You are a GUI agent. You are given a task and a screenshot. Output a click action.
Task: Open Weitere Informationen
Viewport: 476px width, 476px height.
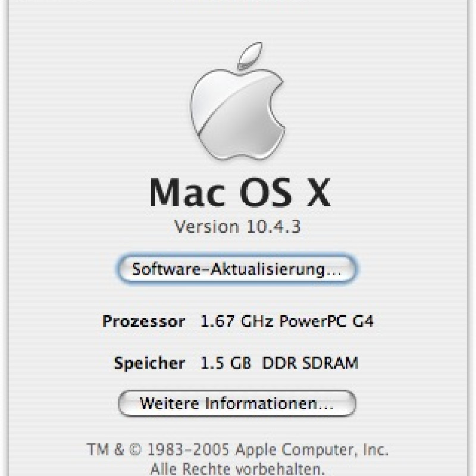click(x=237, y=403)
